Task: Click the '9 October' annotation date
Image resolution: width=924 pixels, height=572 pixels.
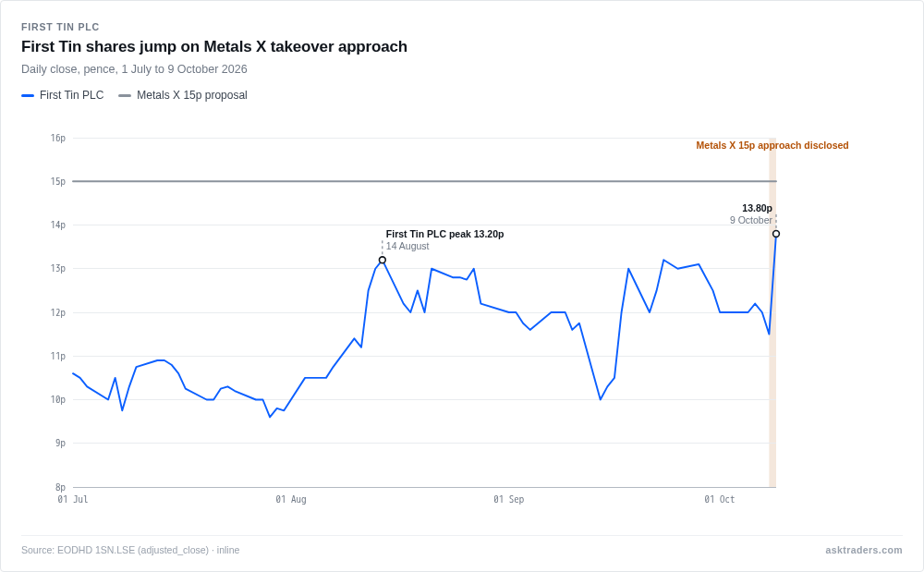Action: (750, 220)
